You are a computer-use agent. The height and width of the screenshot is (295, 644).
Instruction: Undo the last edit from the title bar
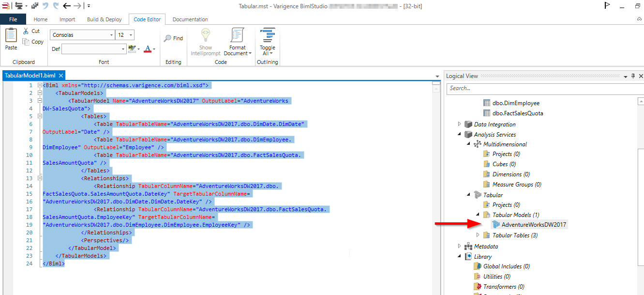tap(45, 6)
